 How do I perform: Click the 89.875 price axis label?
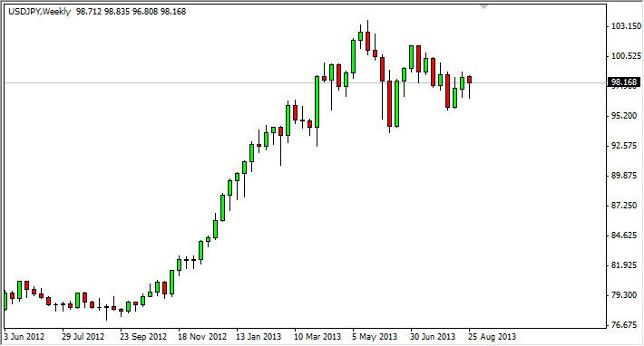pos(624,176)
